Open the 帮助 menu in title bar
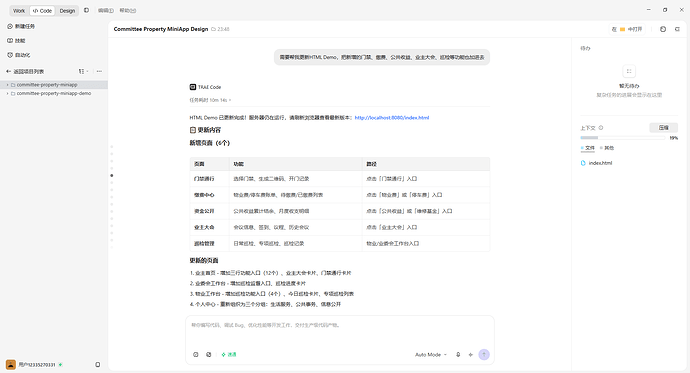Viewport: 690px width, 373px height. coord(128,11)
